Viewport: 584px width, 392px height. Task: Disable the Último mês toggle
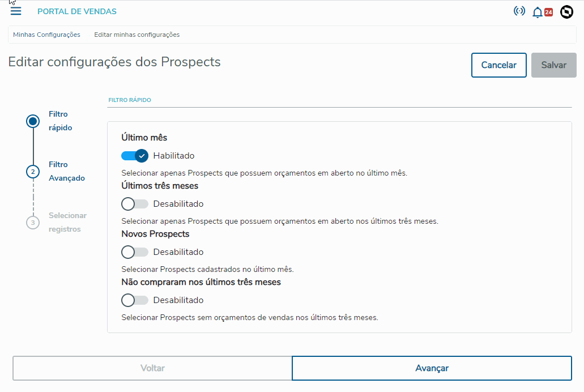[x=135, y=156]
